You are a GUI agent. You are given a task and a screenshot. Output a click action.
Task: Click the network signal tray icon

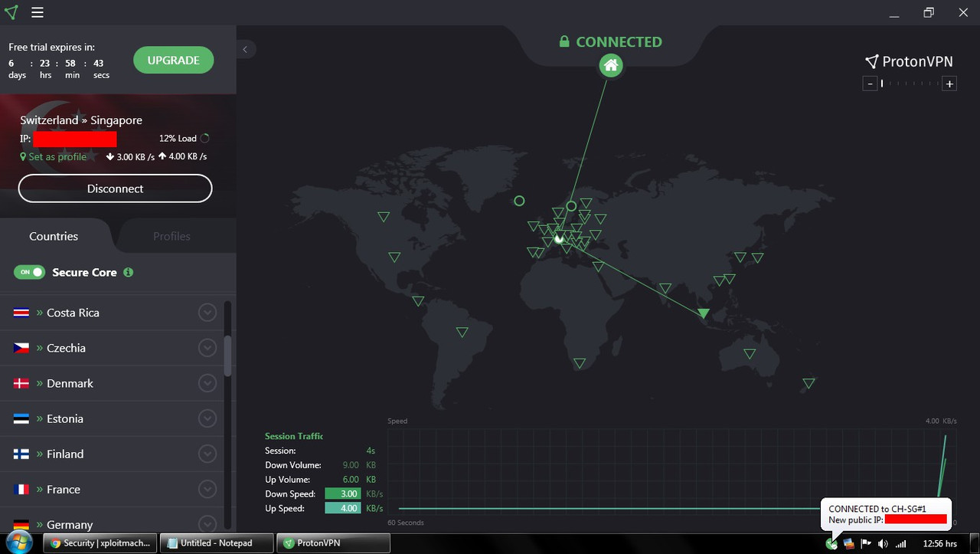pyautogui.click(x=900, y=543)
